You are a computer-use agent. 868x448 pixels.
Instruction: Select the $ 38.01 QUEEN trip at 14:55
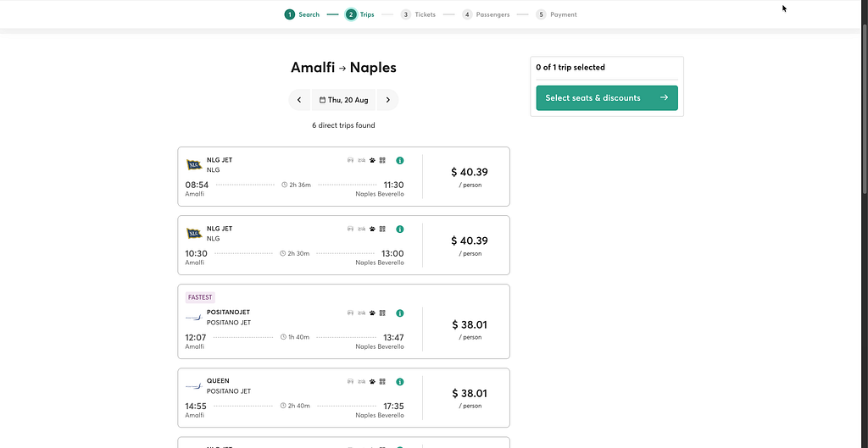pyautogui.click(x=343, y=398)
